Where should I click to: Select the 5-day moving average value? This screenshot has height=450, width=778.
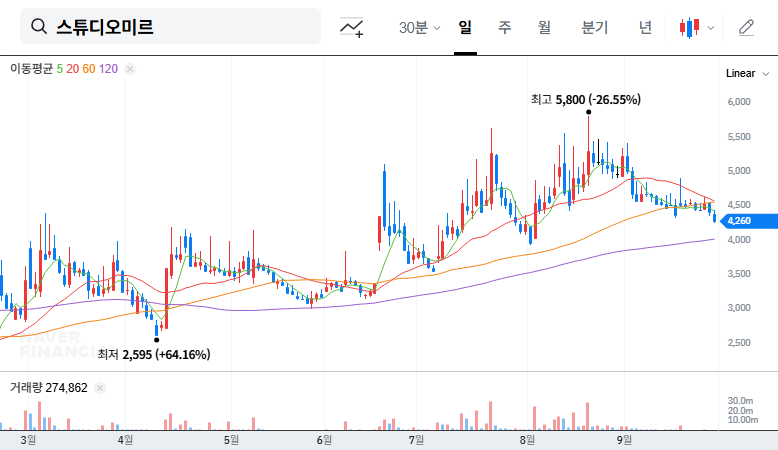[x=60, y=68]
